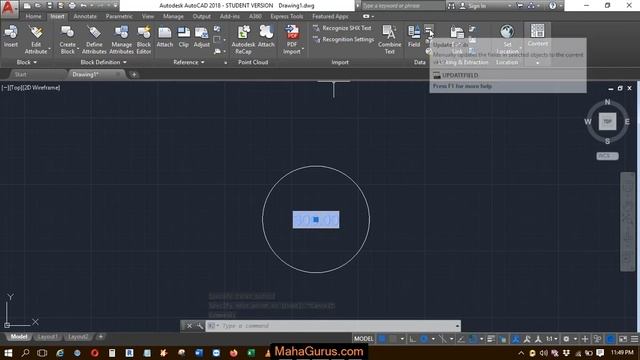The width and height of the screenshot is (640, 360).
Task: Toggle annotation visibility in status bar
Action: [x=516, y=339]
